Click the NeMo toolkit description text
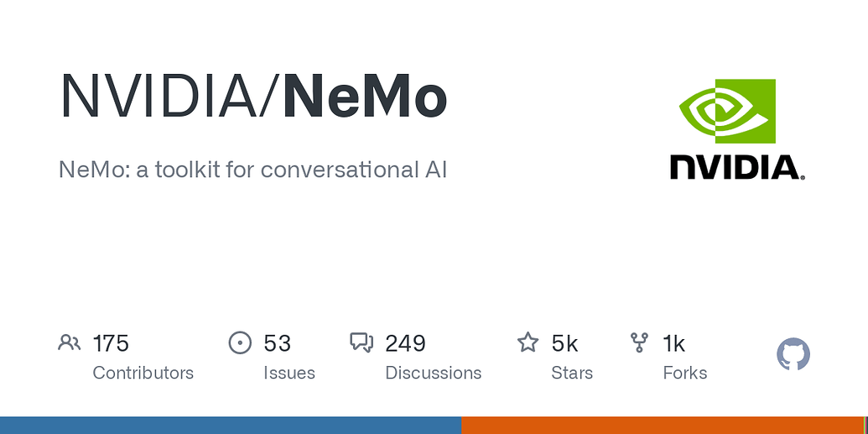This screenshot has height=434, width=868. tap(253, 170)
